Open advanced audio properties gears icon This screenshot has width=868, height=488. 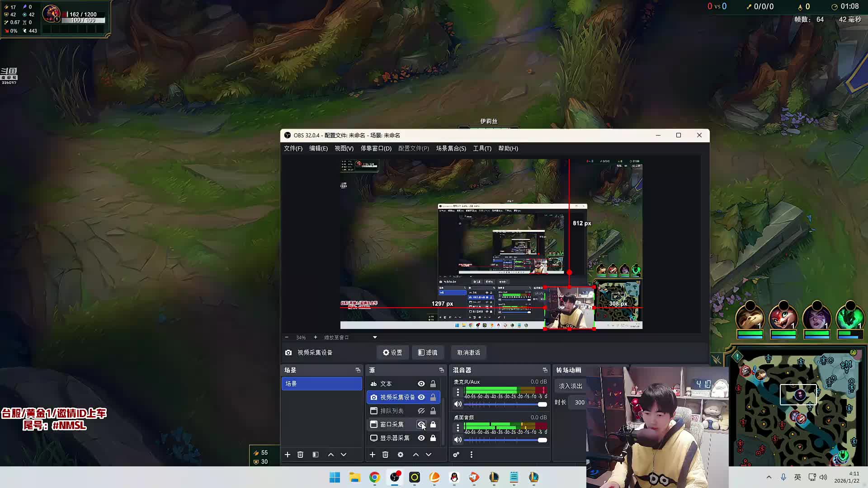point(456,455)
